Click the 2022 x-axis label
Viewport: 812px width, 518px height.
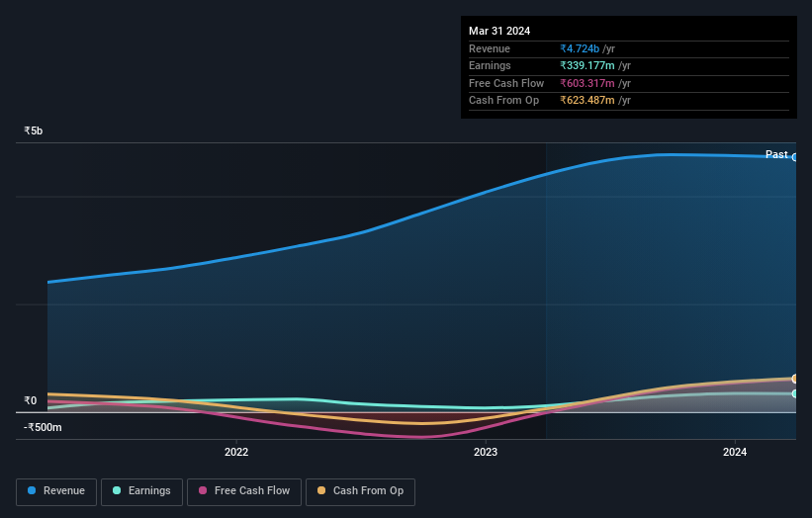[x=236, y=453]
